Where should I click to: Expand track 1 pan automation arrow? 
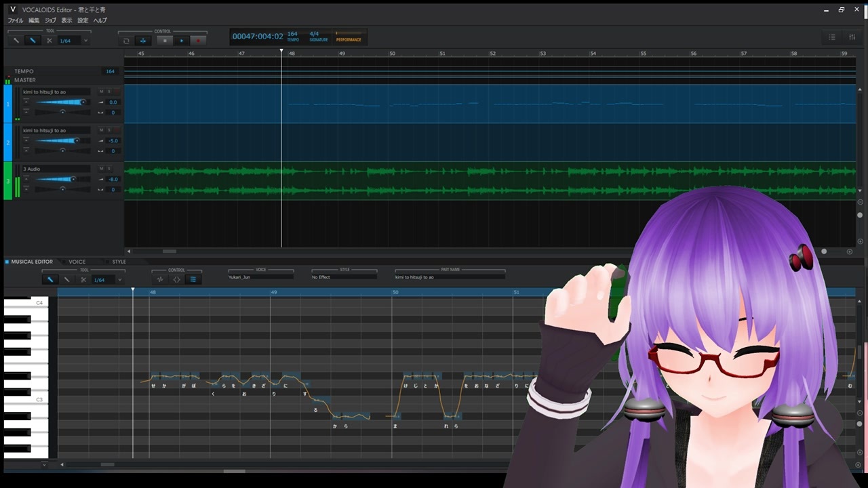point(26,112)
